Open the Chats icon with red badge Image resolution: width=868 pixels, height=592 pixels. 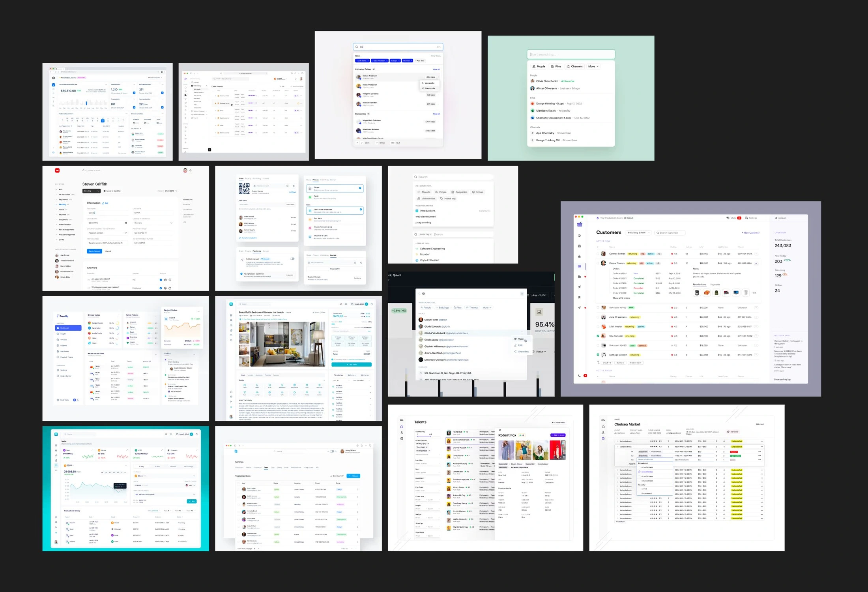(x=733, y=218)
